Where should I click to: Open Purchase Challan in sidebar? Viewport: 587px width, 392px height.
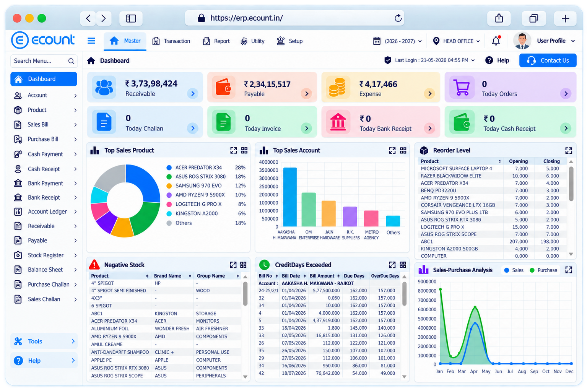(x=45, y=285)
